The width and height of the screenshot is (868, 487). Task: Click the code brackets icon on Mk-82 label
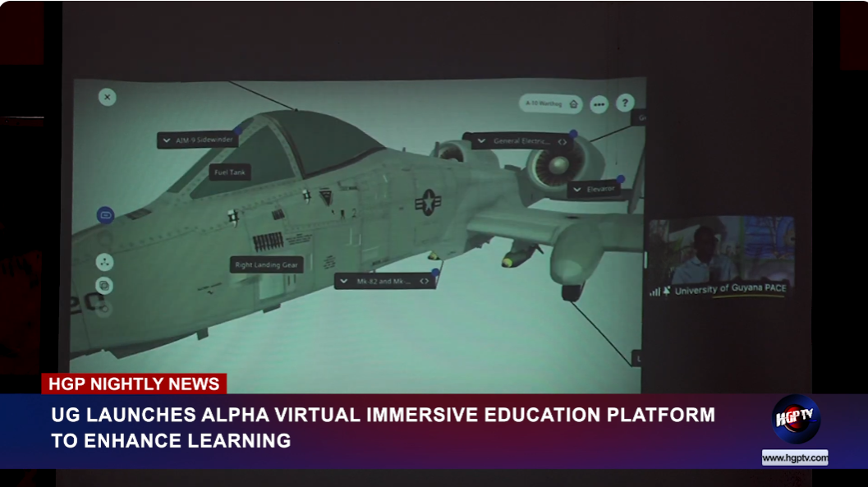point(423,281)
